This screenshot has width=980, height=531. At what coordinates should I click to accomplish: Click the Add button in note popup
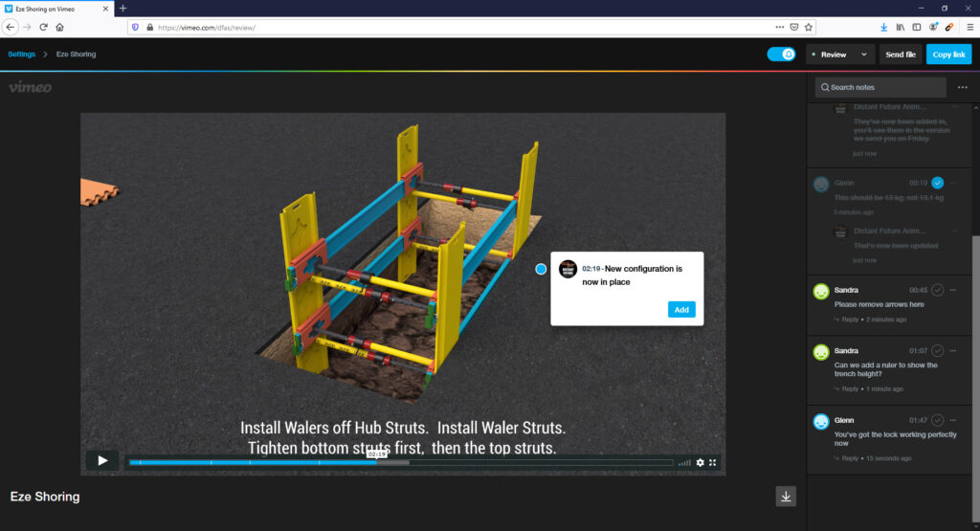point(681,309)
